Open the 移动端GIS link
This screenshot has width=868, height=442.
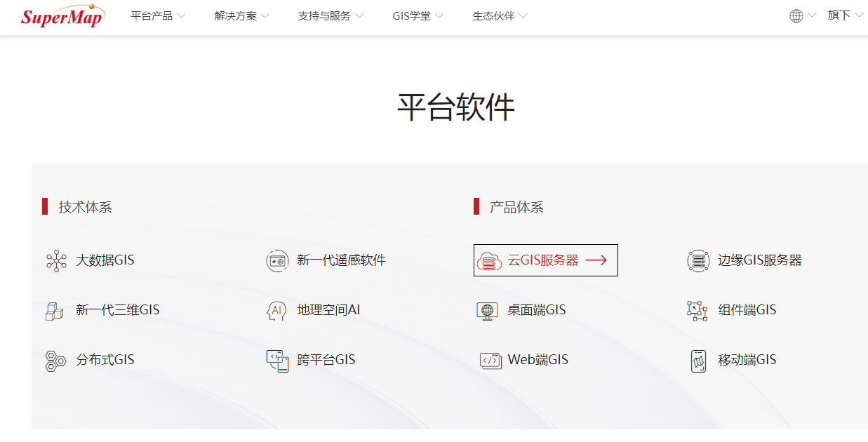click(x=747, y=360)
